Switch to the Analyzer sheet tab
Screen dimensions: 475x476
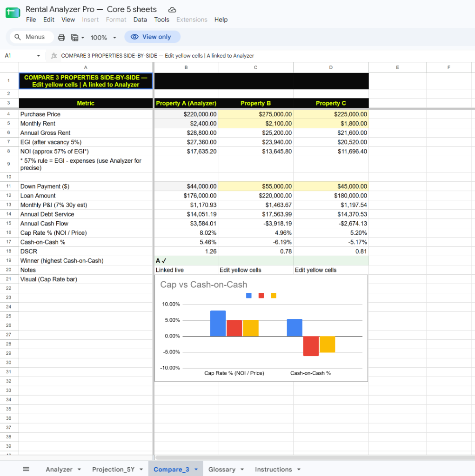point(59,469)
